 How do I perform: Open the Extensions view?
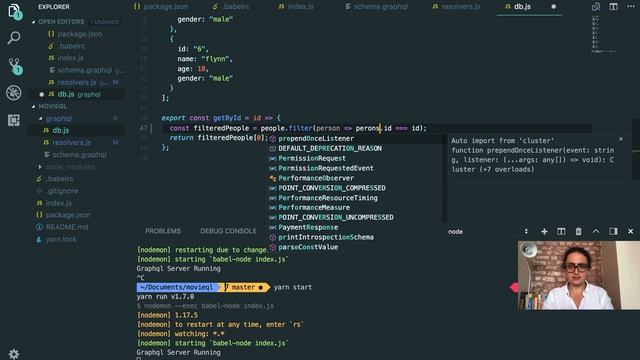click(x=13, y=120)
